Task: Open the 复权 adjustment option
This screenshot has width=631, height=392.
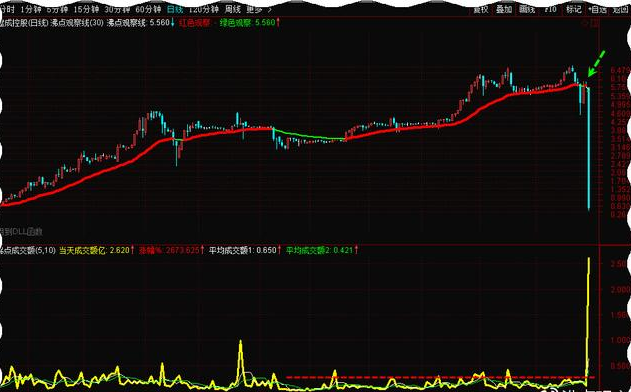Action: [x=480, y=9]
